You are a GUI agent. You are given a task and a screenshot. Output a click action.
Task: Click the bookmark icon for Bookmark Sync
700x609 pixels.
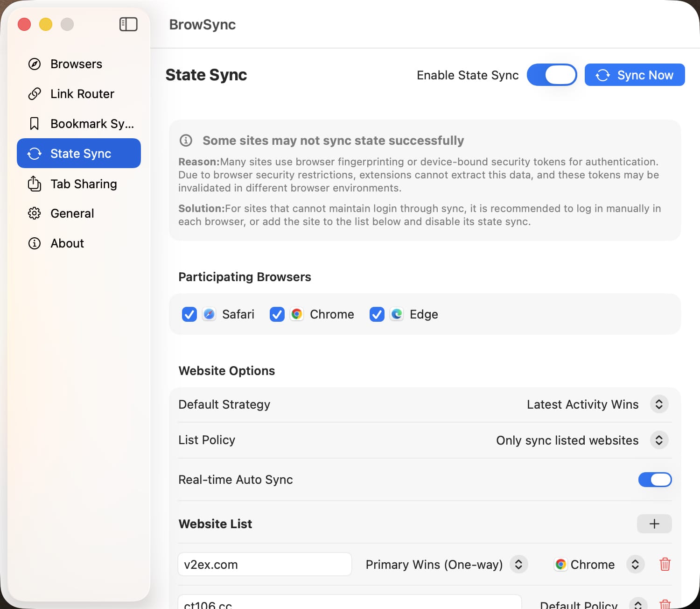pos(35,124)
